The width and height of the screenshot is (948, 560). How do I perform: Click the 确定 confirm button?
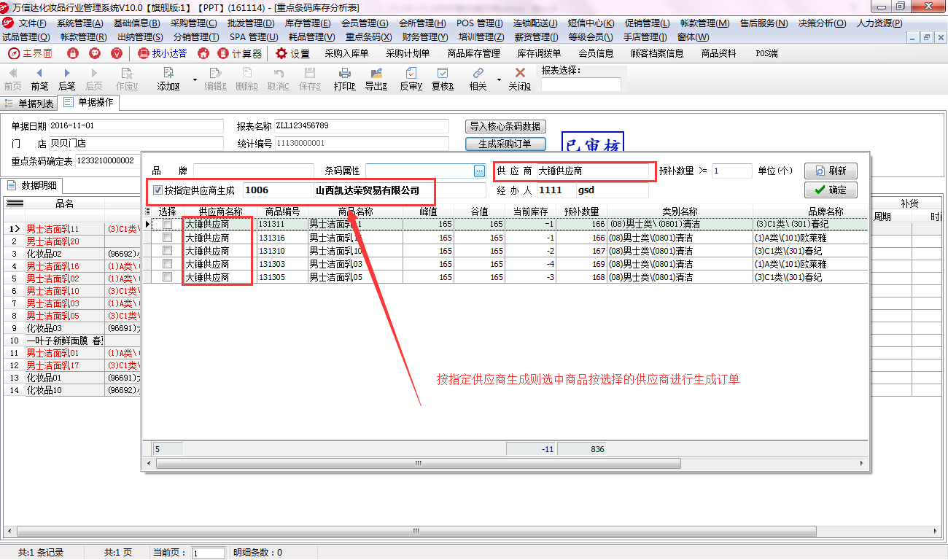pyautogui.click(x=831, y=190)
